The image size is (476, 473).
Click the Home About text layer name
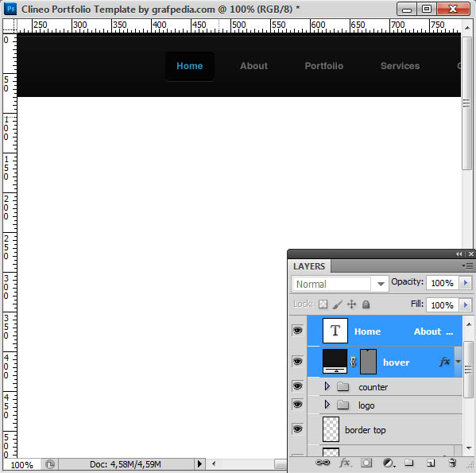pyautogui.click(x=404, y=331)
